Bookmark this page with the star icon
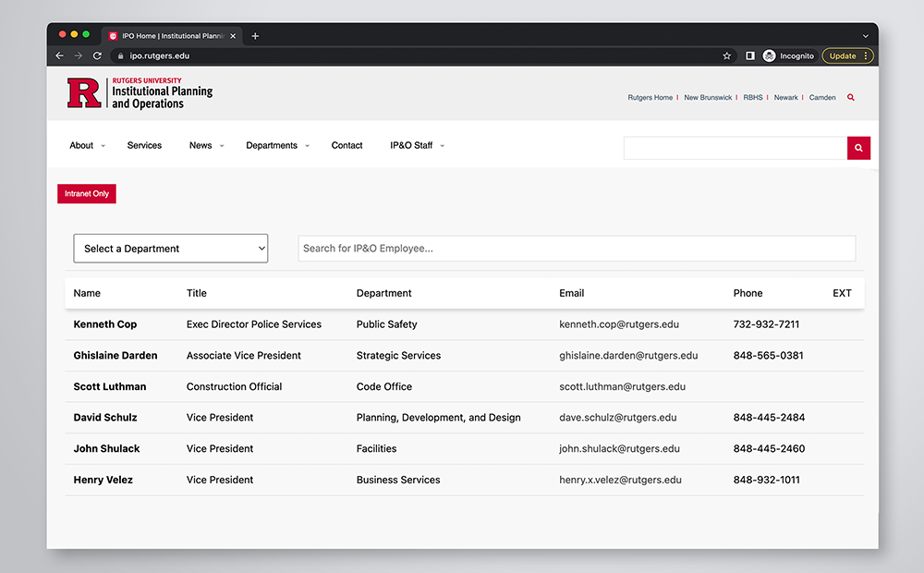This screenshot has width=924, height=573. 726,56
